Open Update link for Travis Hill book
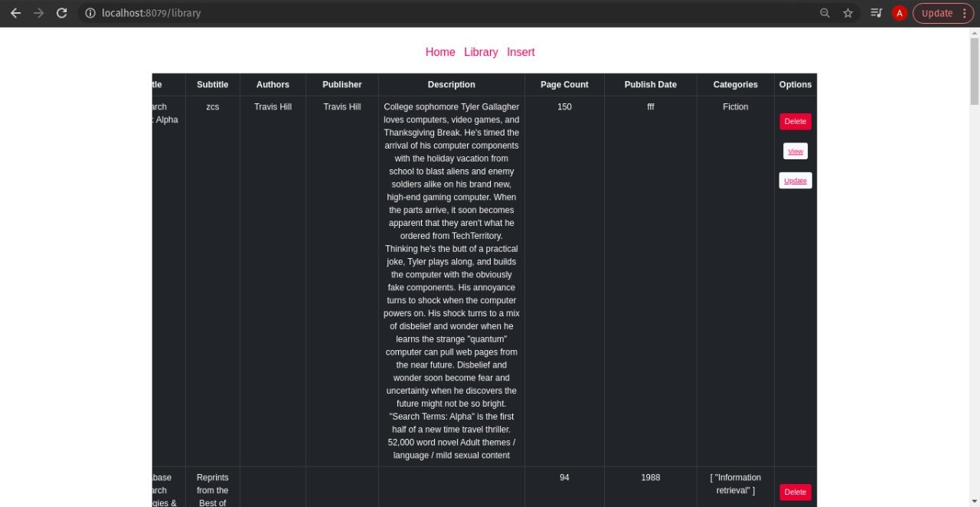Viewport: 980px width, 507px height. (x=795, y=180)
